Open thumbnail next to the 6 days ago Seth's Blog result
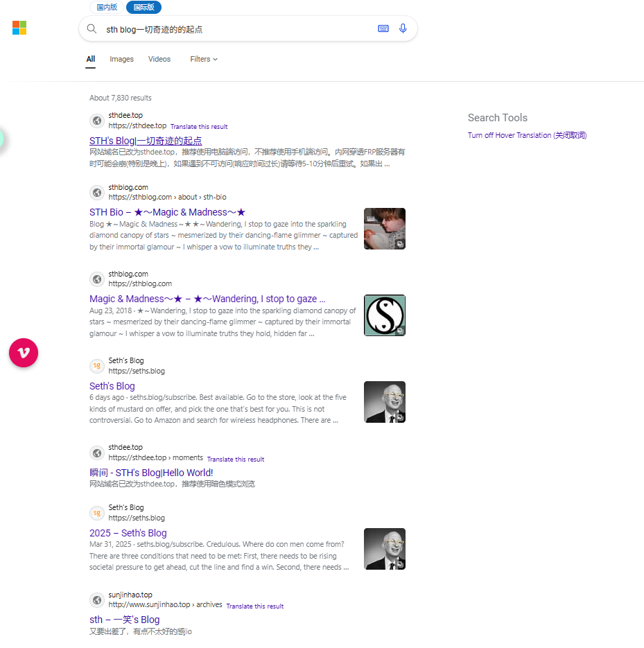This screenshot has height=648, width=644. coord(385,402)
